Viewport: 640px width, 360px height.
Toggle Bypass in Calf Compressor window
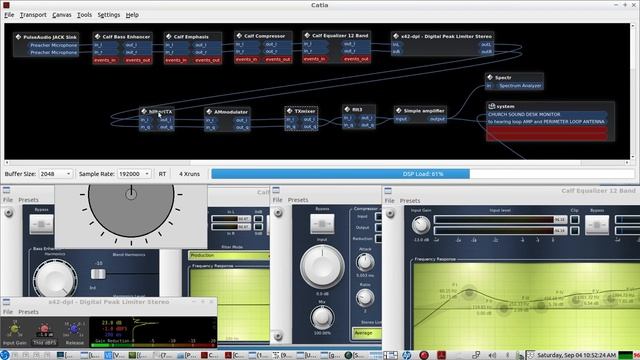(322, 223)
